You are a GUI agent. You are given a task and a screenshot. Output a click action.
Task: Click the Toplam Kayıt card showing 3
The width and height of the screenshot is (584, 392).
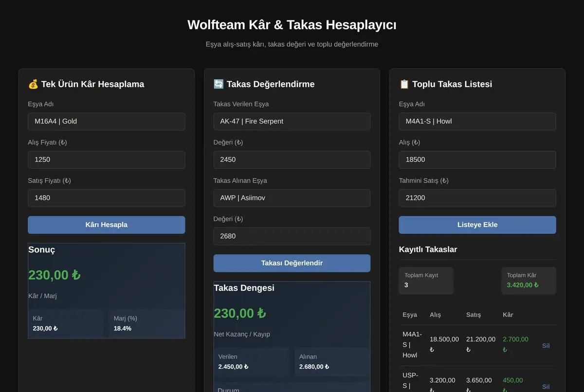[426, 281]
